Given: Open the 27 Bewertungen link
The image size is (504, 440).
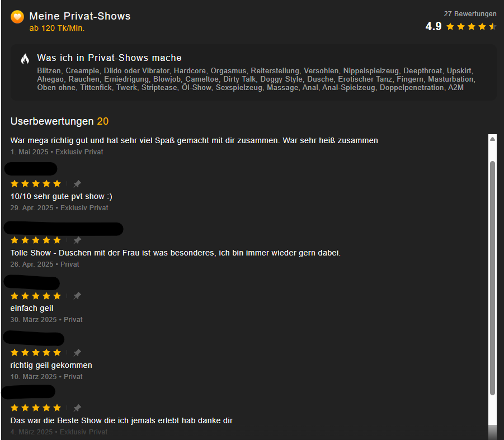Looking at the screenshot, I should click(x=470, y=14).
